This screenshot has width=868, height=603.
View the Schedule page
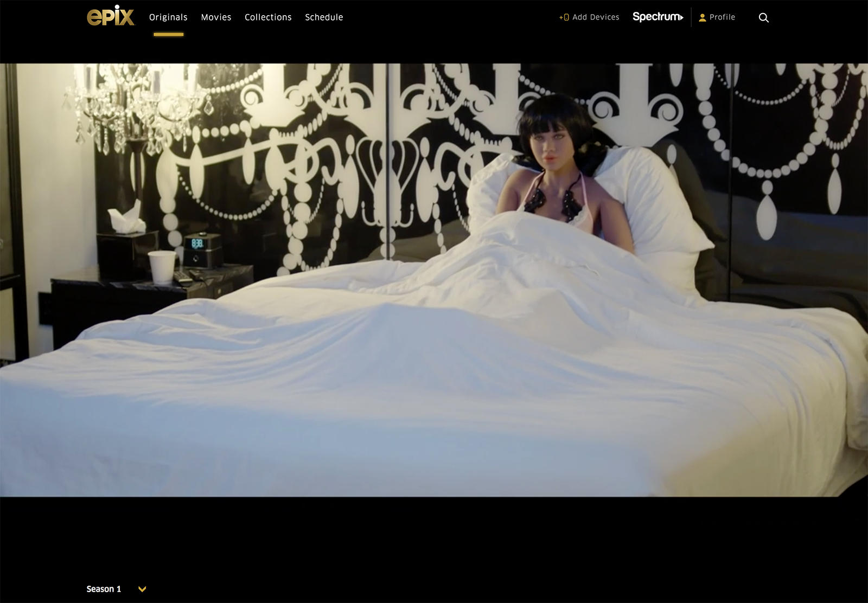tap(324, 17)
